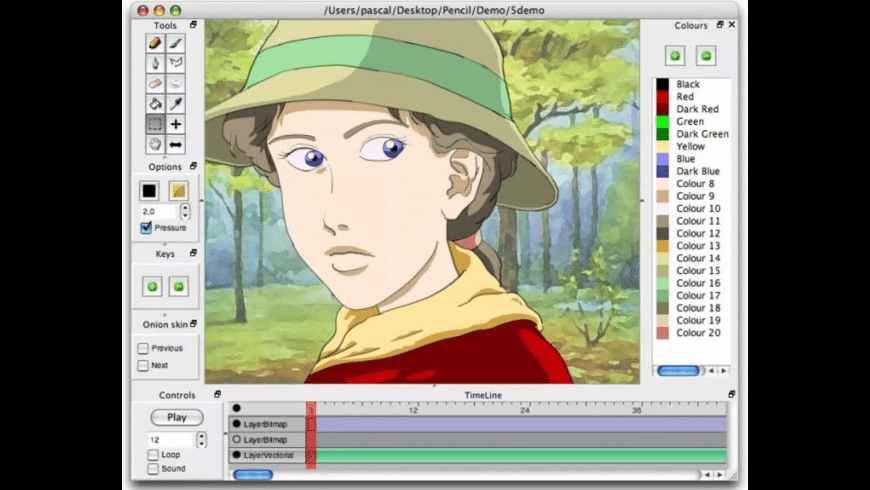Pick the Paint Bucket fill tool
This screenshot has height=490, width=870.
pyautogui.click(x=154, y=103)
